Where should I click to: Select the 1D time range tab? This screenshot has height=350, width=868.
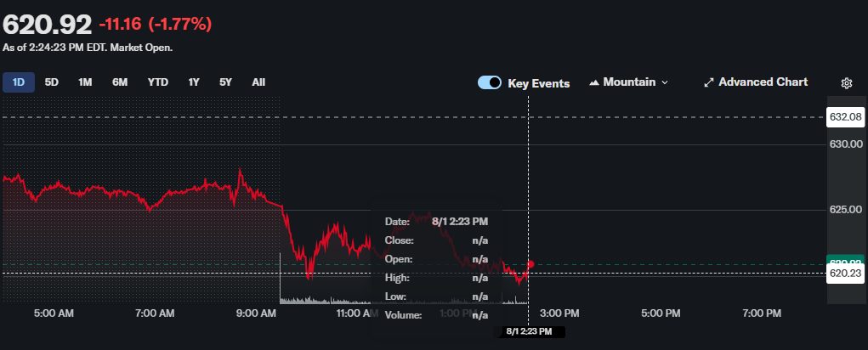[19, 82]
